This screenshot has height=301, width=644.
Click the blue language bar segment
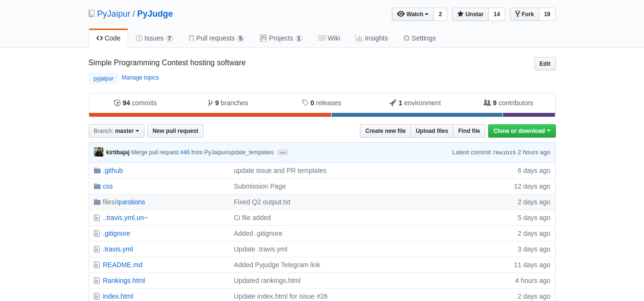(417, 115)
